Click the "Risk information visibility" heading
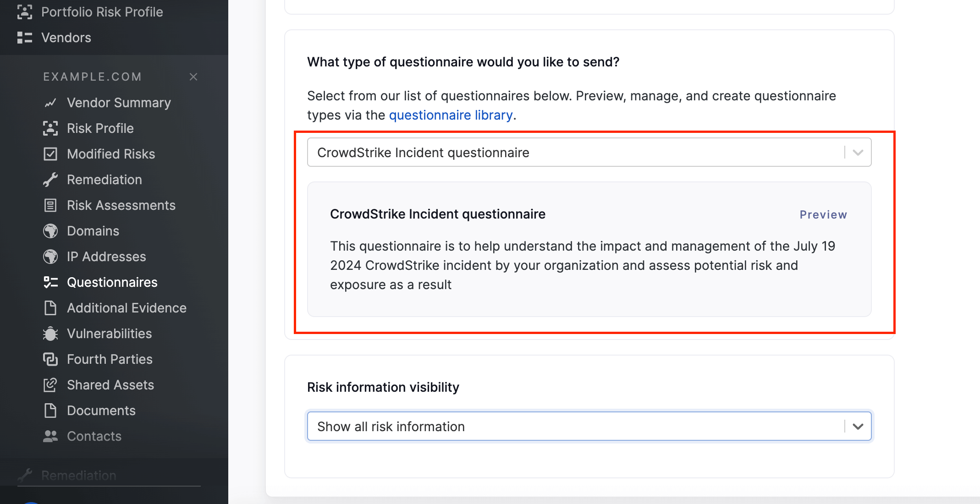Image resolution: width=980 pixels, height=504 pixels. click(383, 387)
